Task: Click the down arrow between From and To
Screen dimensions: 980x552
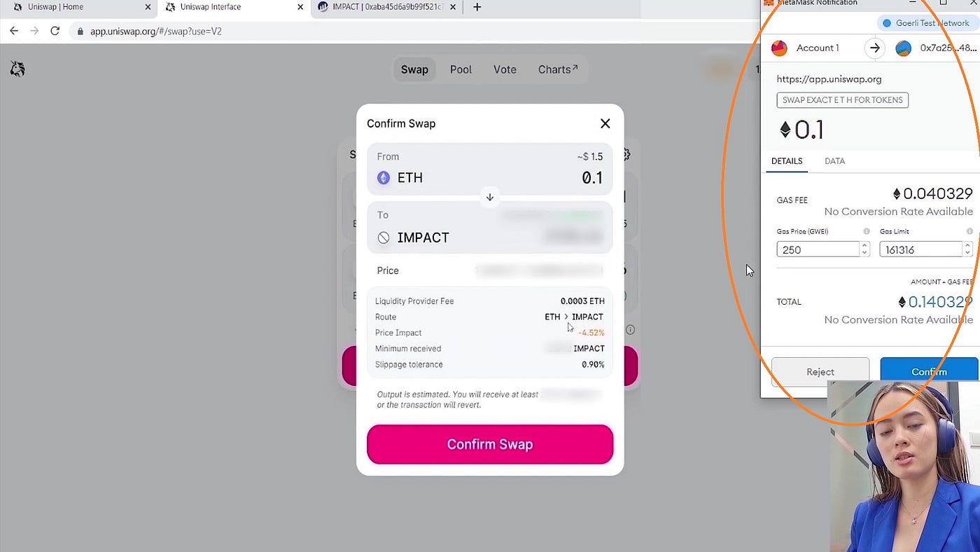Action: point(490,197)
